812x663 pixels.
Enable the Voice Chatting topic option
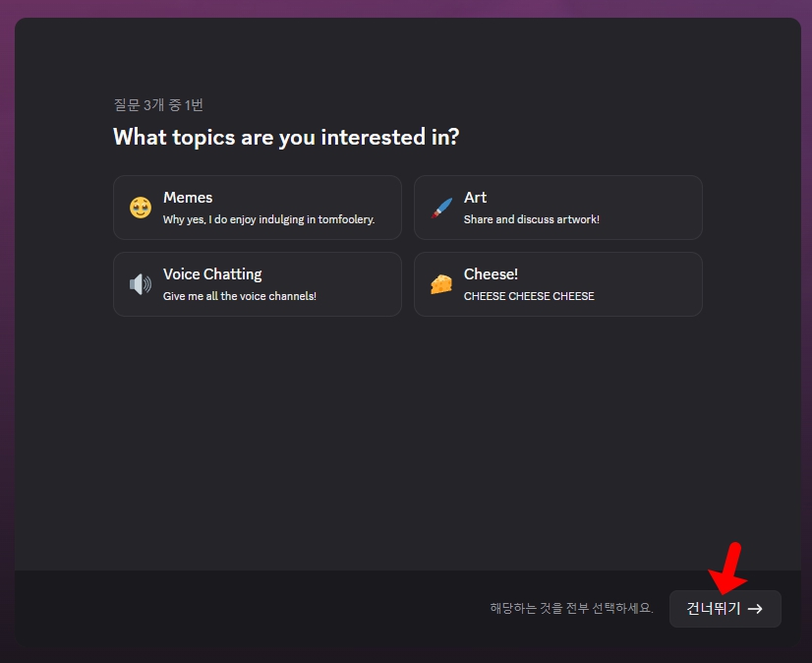point(257,284)
